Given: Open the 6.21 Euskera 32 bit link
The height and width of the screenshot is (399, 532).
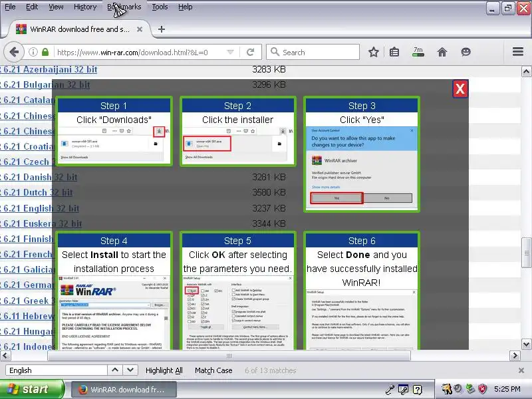Looking at the screenshot, I should (41, 223).
